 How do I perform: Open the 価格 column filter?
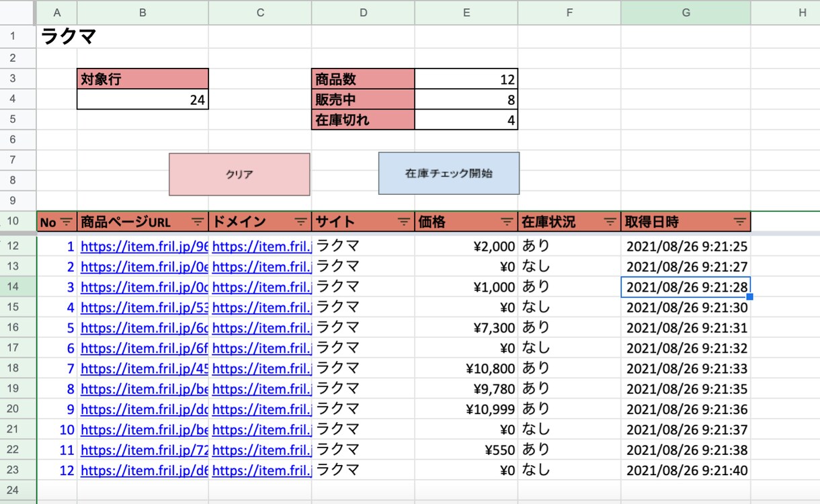507,222
